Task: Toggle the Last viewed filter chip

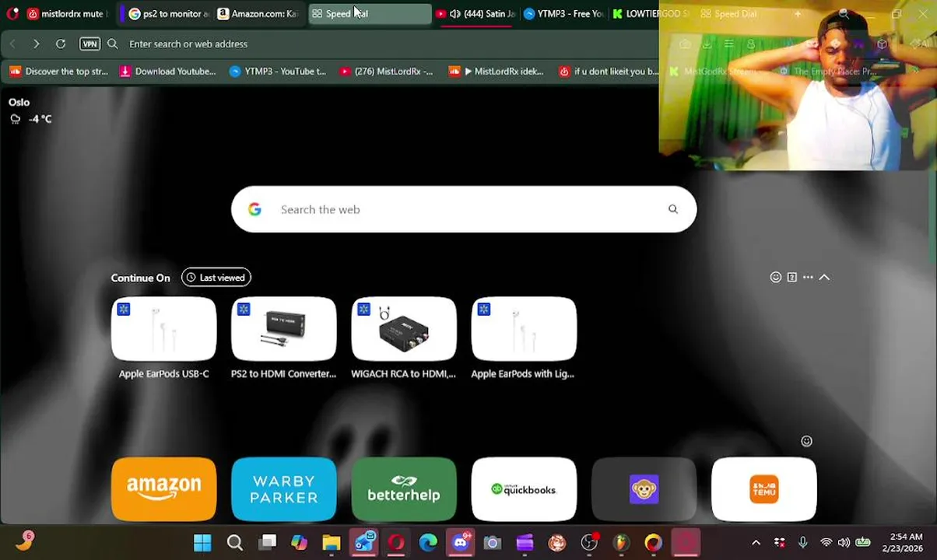Action: pos(216,278)
